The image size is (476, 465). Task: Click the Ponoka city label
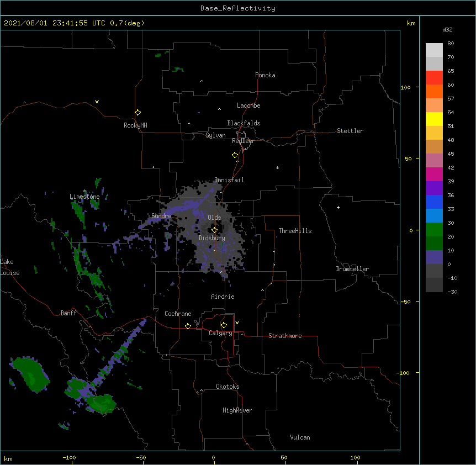[265, 75]
